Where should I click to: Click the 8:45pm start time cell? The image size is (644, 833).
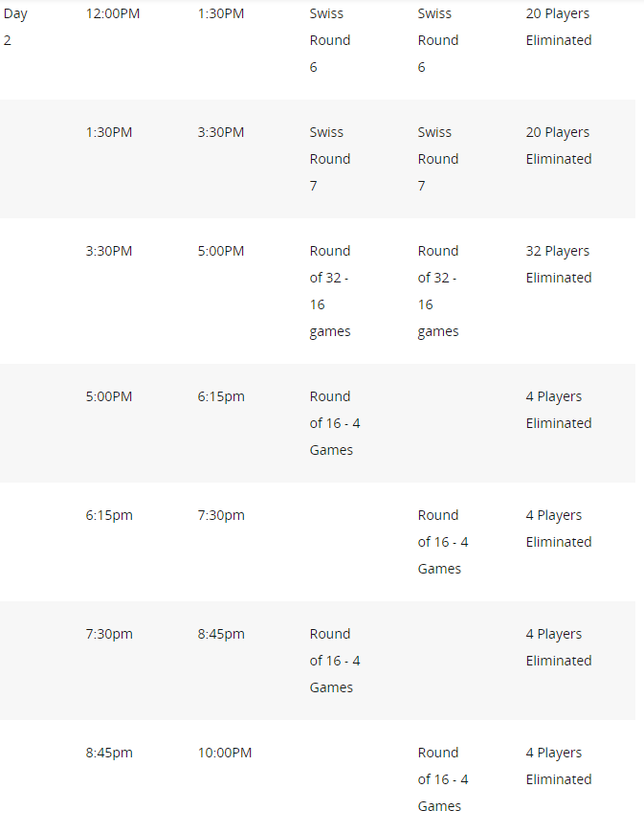pos(109,753)
